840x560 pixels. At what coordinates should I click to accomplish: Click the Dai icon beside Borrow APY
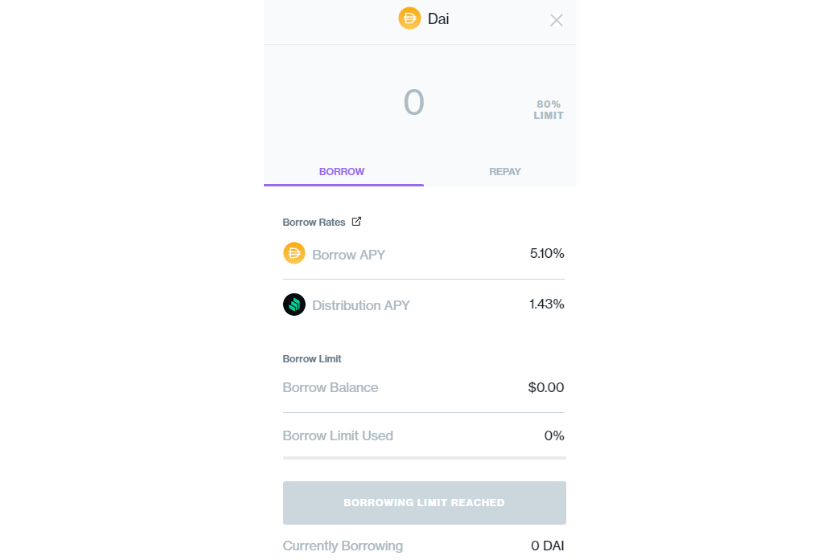tap(294, 253)
